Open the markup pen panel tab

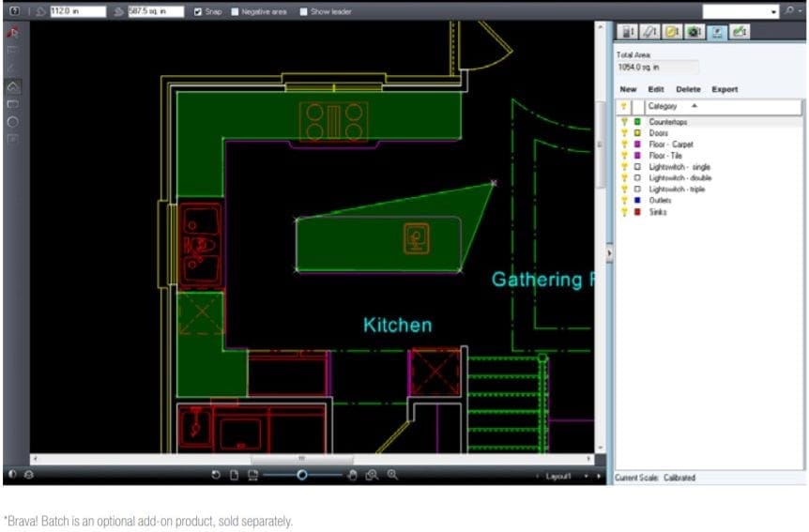pyautogui.click(x=649, y=32)
